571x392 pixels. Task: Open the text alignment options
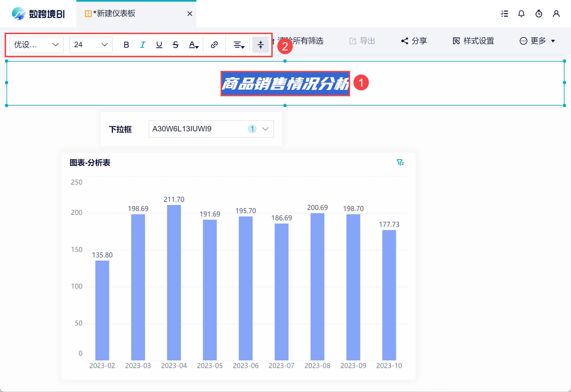click(239, 45)
